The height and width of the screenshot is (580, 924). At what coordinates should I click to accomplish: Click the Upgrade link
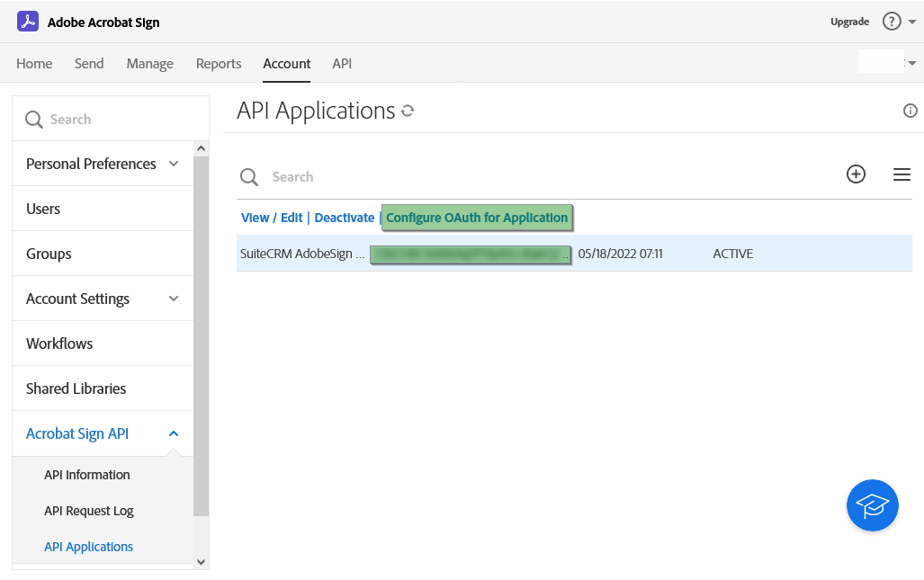pyautogui.click(x=849, y=22)
